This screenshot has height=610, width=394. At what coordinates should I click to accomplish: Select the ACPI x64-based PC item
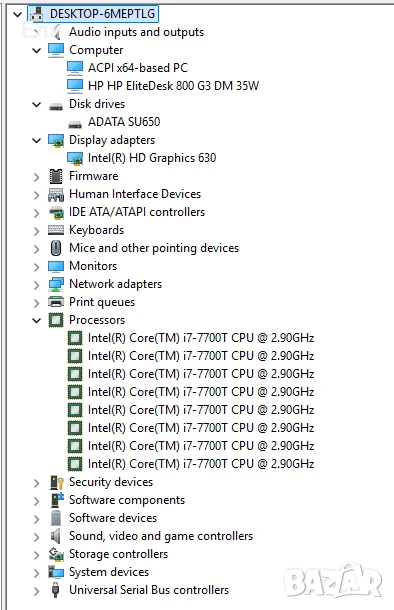tap(138, 68)
